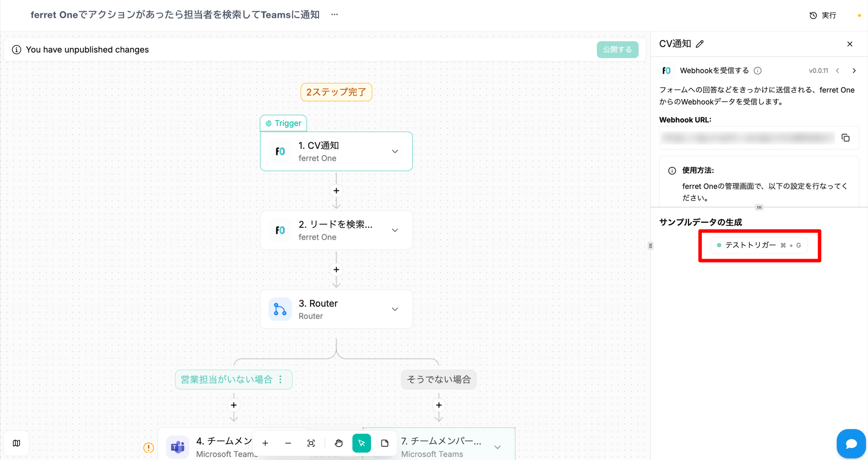Click pencil icon to rename CV通知
This screenshot has width=868, height=460.
pyautogui.click(x=700, y=44)
